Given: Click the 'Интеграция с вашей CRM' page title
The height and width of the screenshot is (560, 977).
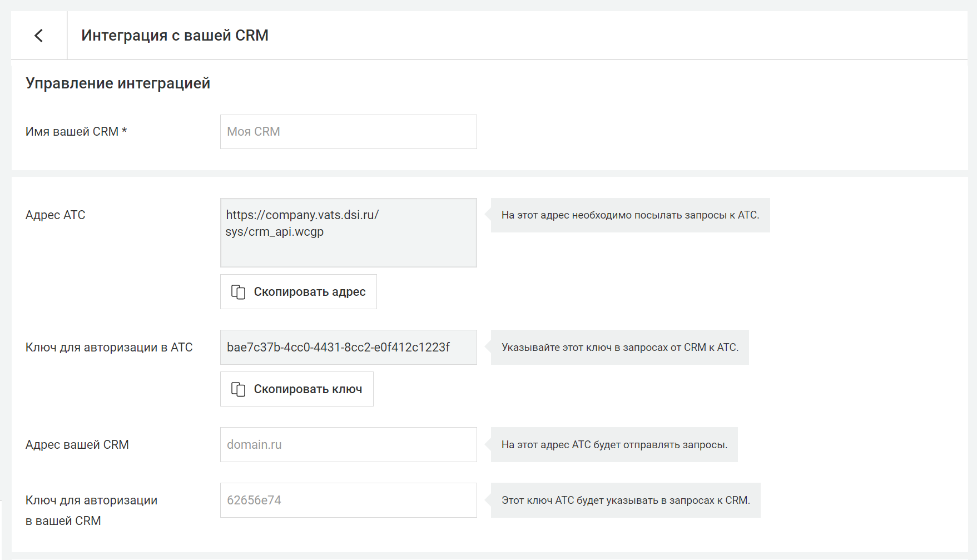Looking at the screenshot, I should pos(175,36).
